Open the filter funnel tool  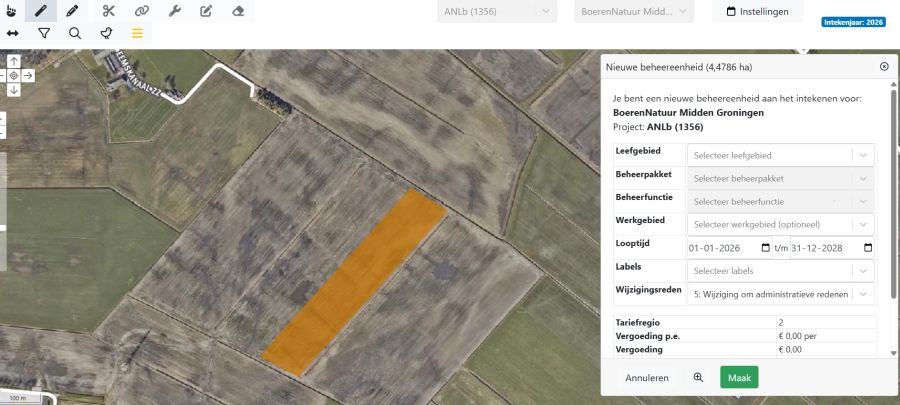tap(44, 33)
